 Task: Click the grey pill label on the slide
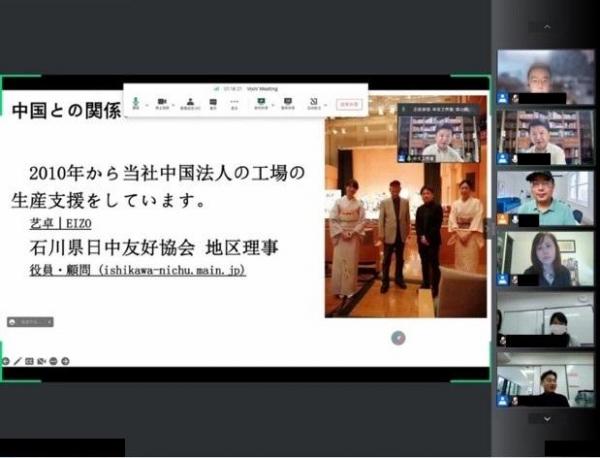coord(30,322)
